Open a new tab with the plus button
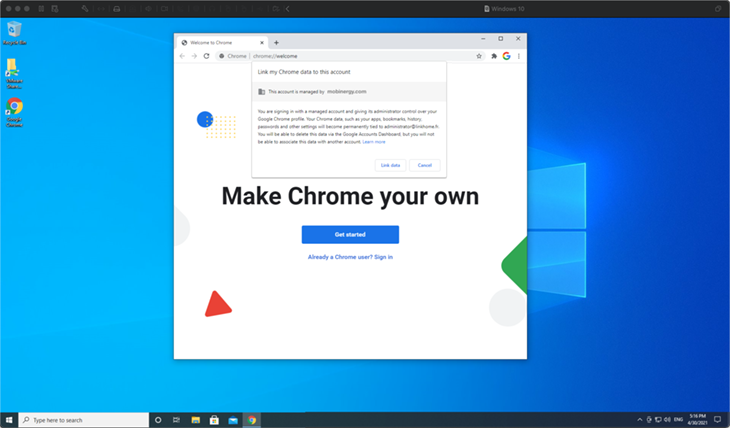Viewport: 730px width, 428px height. click(276, 43)
